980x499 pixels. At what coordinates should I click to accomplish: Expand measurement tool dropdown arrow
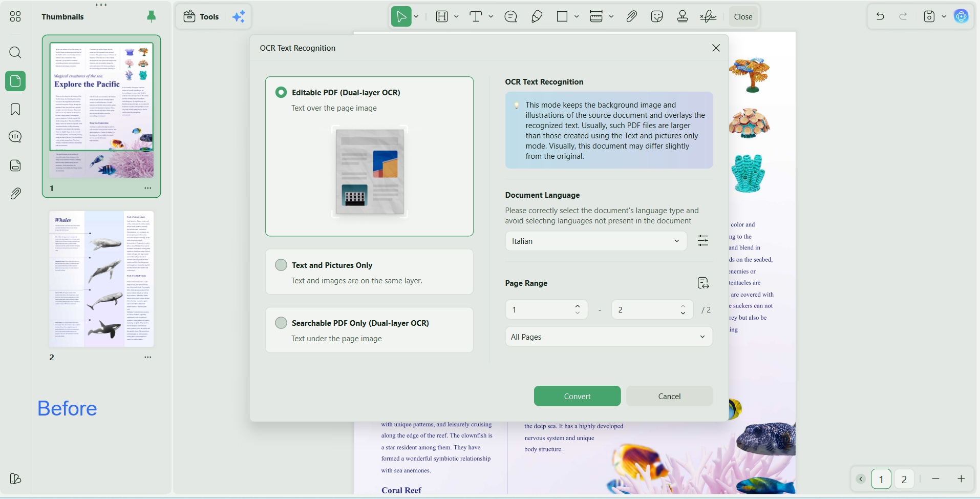tap(611, 16)
